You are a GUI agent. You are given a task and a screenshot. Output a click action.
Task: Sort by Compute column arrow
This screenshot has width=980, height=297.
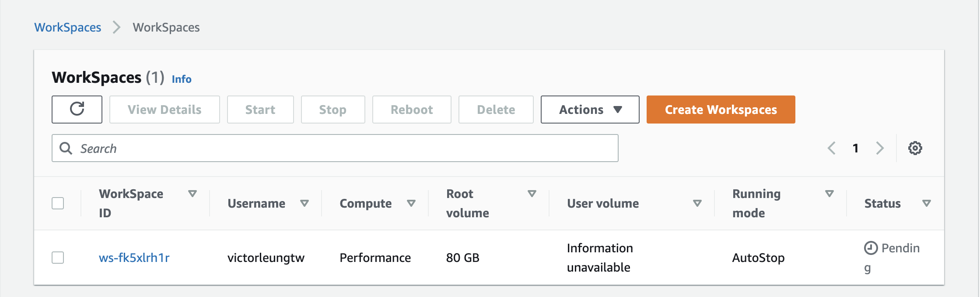tap(411, 203)
